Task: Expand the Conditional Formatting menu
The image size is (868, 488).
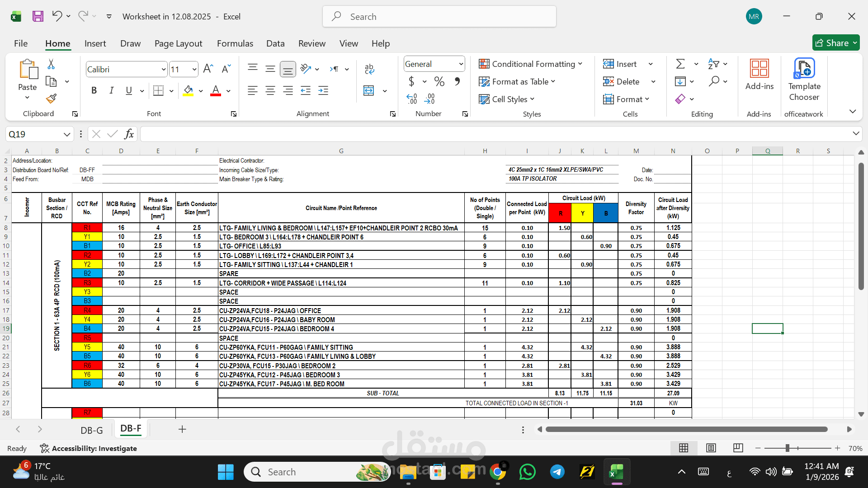Action: pos(531,64)
